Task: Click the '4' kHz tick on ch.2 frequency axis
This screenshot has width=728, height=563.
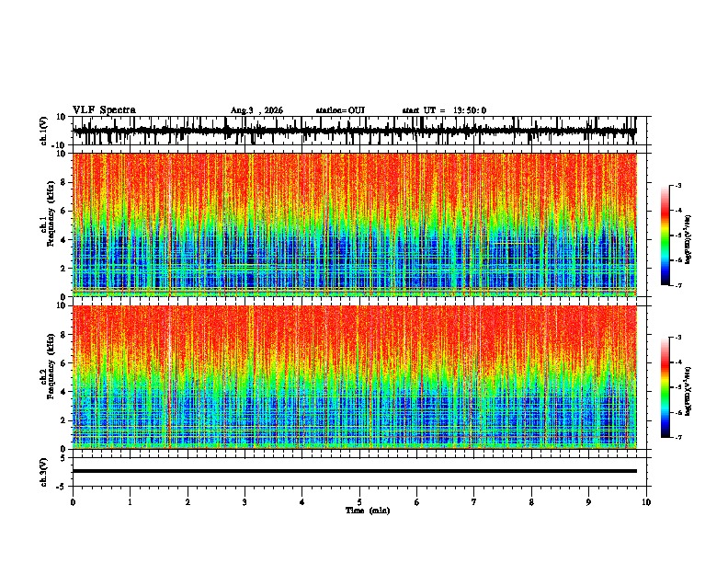Action: click(x=63, y=392)
